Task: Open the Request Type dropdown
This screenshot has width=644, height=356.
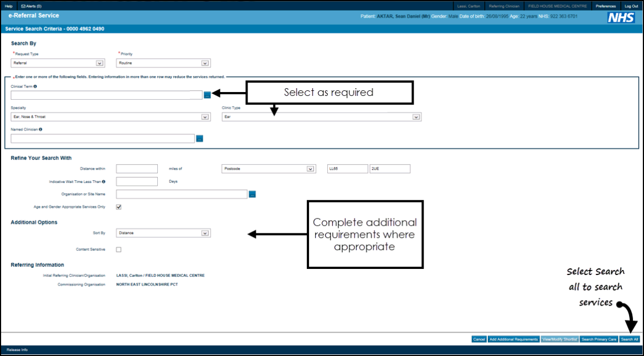Action: point(58,63)
